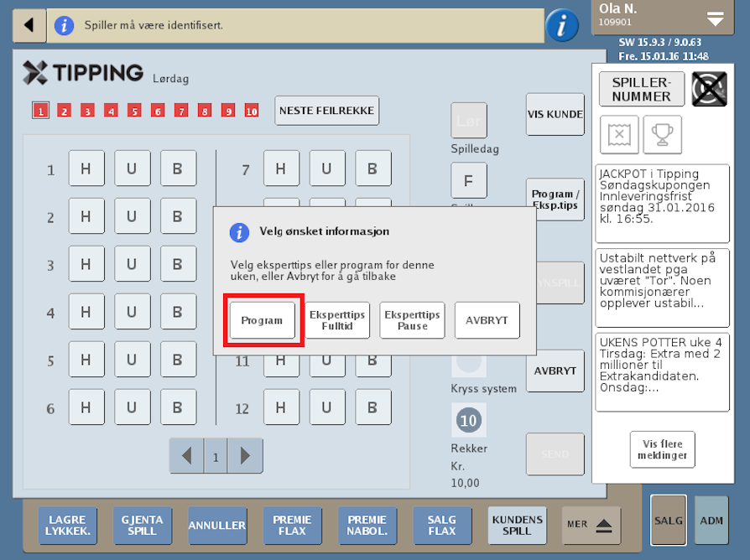This screenshot has height=560, width=750.
Task: Open SALG FLAX
Action: coord(442,526)
